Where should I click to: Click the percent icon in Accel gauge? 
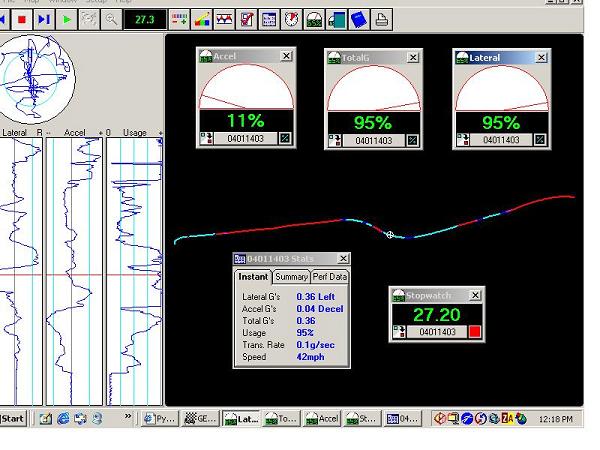coord(285,140)
